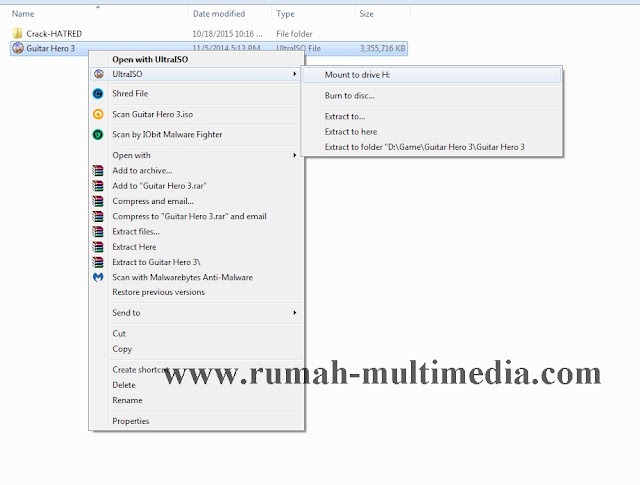This screenshot has height=485, width=640.
Task: Choose Burn to disc...
Action: pos(350,96)
